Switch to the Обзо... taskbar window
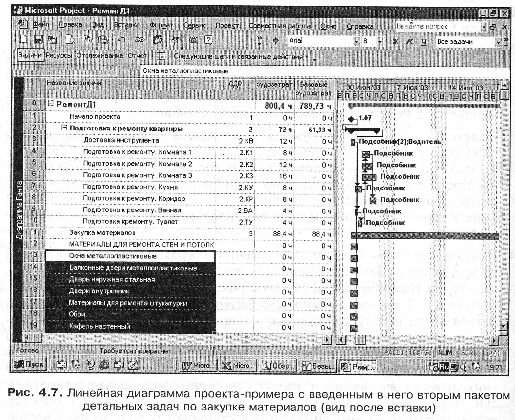 click(278, 366)
